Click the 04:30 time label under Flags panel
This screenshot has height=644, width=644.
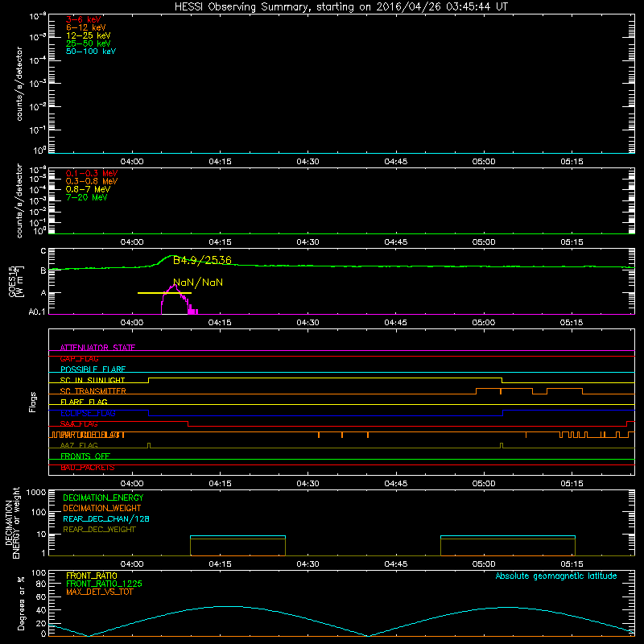(x=308, y=484)
